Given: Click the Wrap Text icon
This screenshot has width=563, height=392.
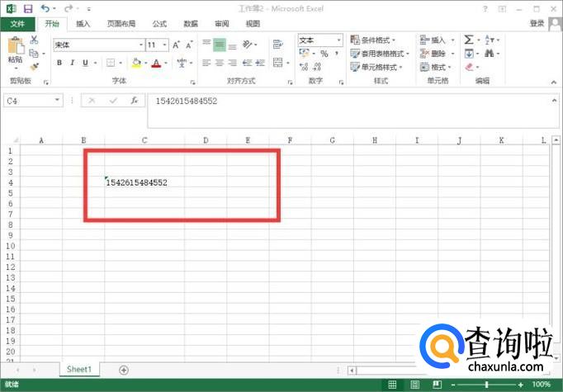Looking at the screenshot, I should [277, 45].
